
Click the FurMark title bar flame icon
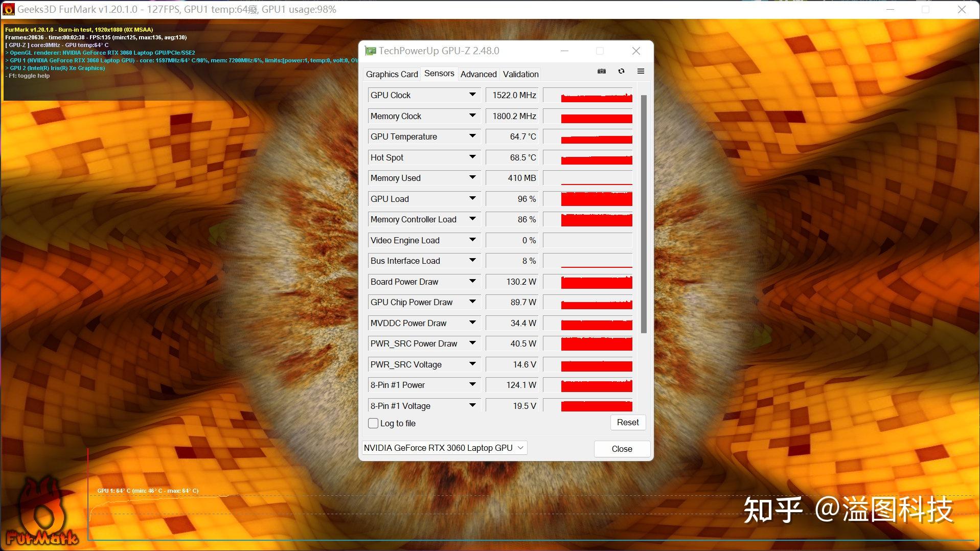[x=9, y=9]
